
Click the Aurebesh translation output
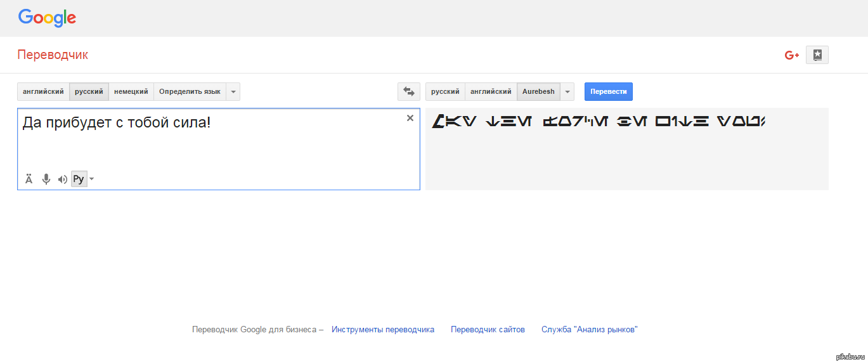click(599, 121)
